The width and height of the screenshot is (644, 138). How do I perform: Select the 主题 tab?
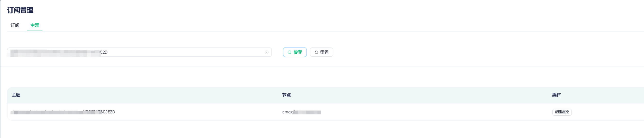35,25
